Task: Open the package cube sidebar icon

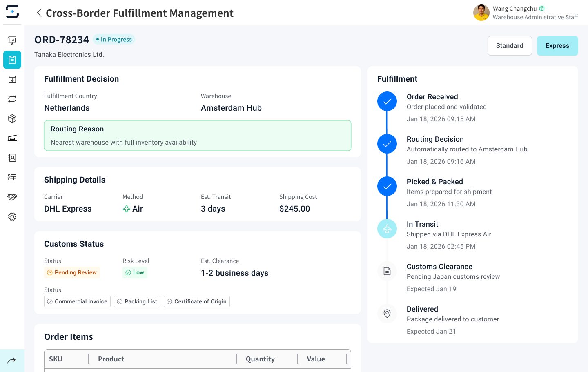Action: click(x=12, y=118)
